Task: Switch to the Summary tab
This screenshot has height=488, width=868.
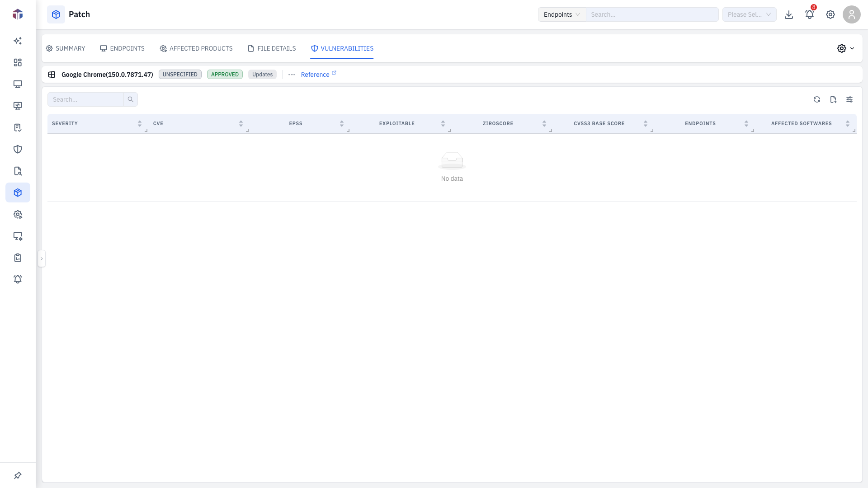Action: 66,48
